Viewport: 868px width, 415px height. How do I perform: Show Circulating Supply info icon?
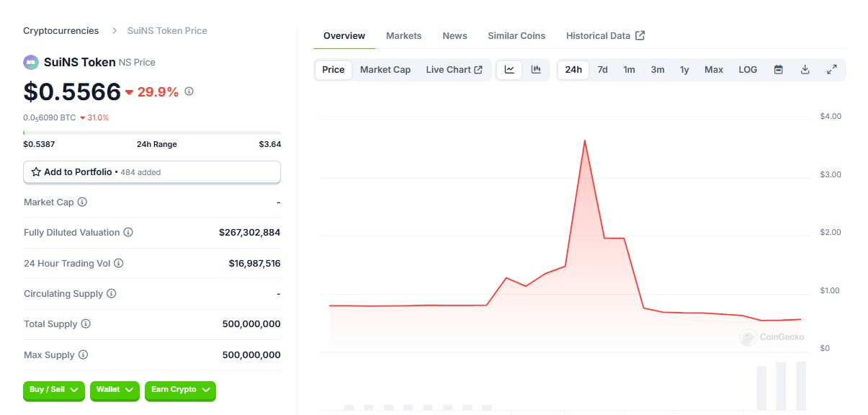click(112, 294)
